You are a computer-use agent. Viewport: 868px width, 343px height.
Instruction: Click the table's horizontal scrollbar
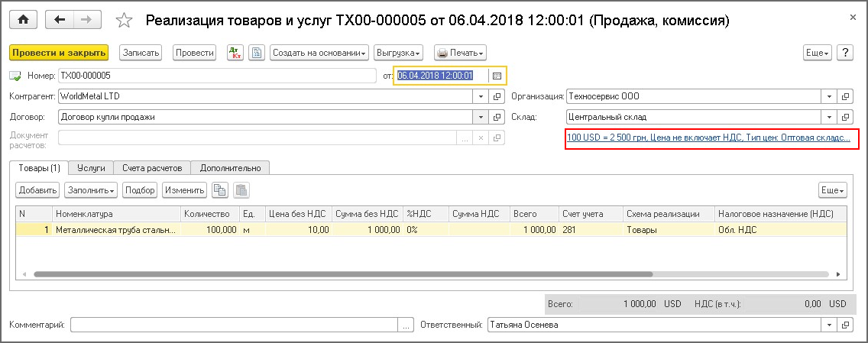[382, 273]
